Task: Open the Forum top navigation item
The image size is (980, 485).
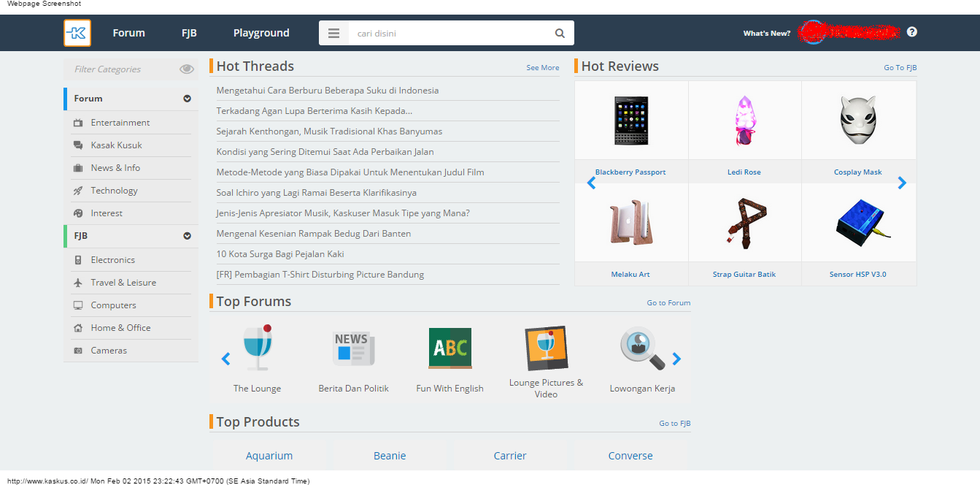Action: 128,33
